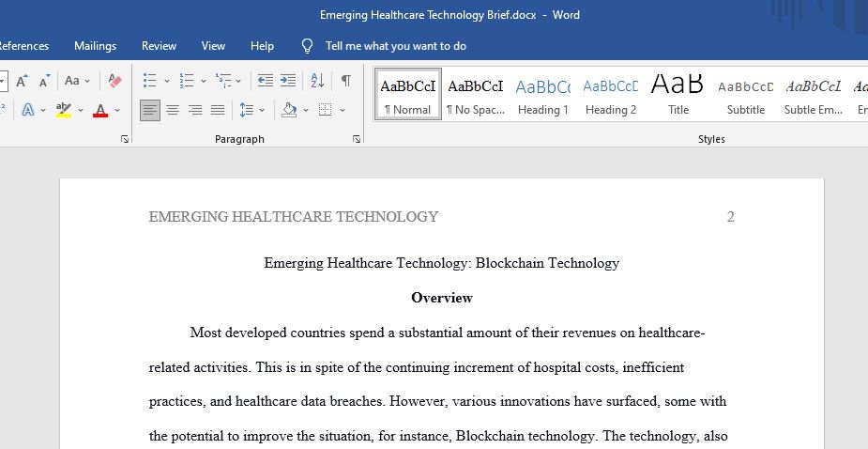Viewport: 868px width, 449px height.
Task: Apply red font color
Action: pos(100,110)
